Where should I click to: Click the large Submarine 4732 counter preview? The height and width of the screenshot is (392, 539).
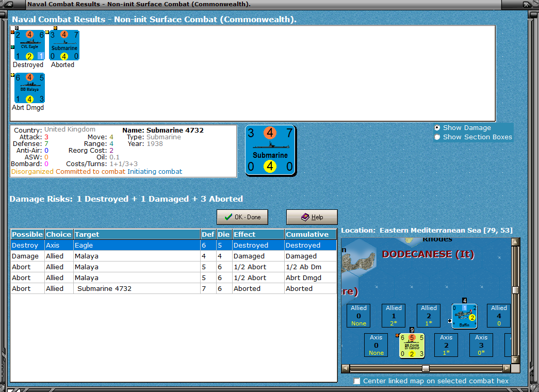pyautogui.click(x=270, y=151)
